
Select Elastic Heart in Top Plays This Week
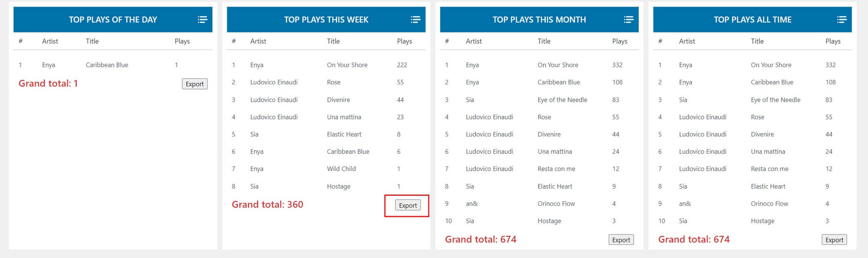click(x=344, y=135)
